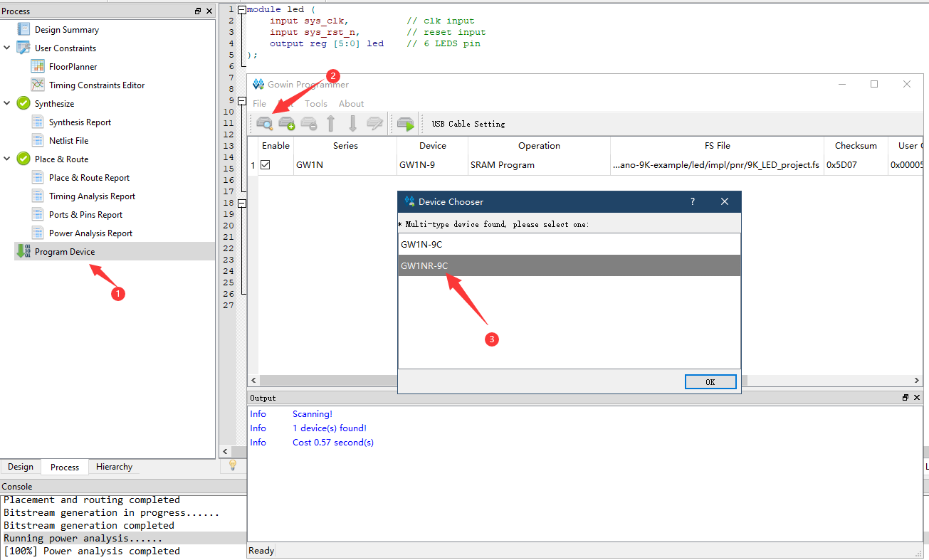Click the FloorPlanner grid icon

click(x=38, y=66)
